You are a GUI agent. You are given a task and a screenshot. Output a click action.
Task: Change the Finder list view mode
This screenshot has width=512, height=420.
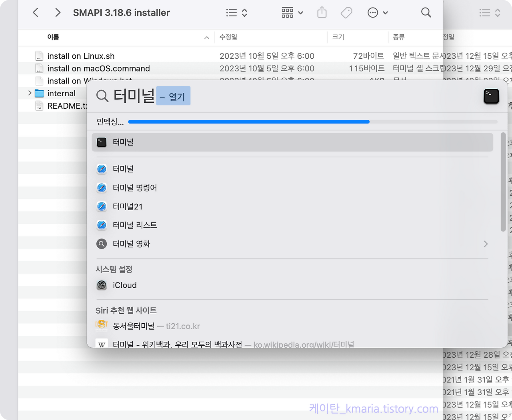(236, 13)
